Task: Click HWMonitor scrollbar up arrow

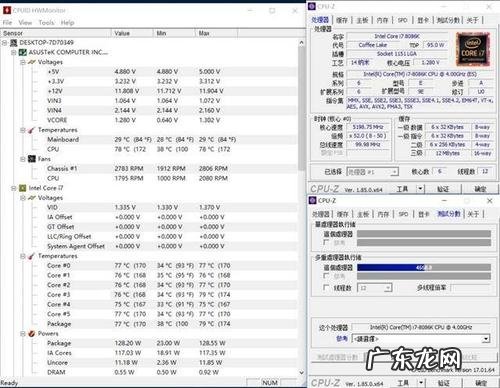Action: pyautogui.click(x=301, y=43)
